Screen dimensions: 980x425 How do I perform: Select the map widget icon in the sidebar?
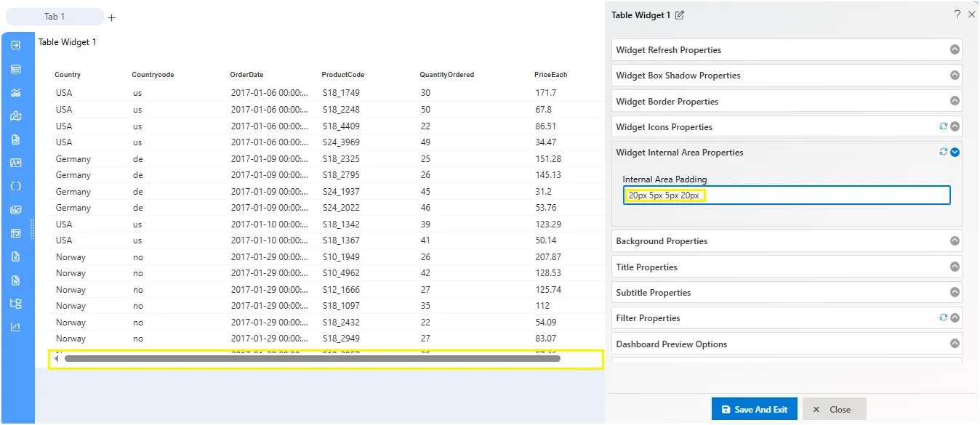click(16, 116)
